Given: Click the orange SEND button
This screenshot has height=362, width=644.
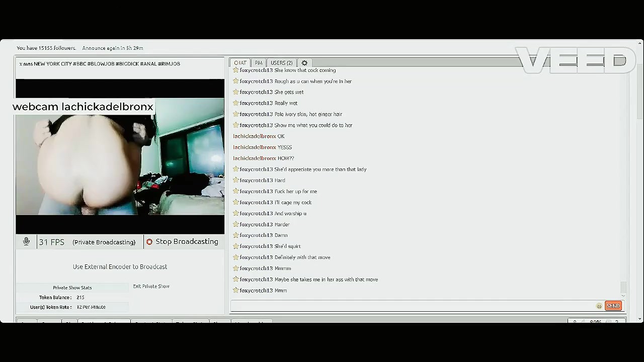Looking at the screenshot, I should 613,306.
